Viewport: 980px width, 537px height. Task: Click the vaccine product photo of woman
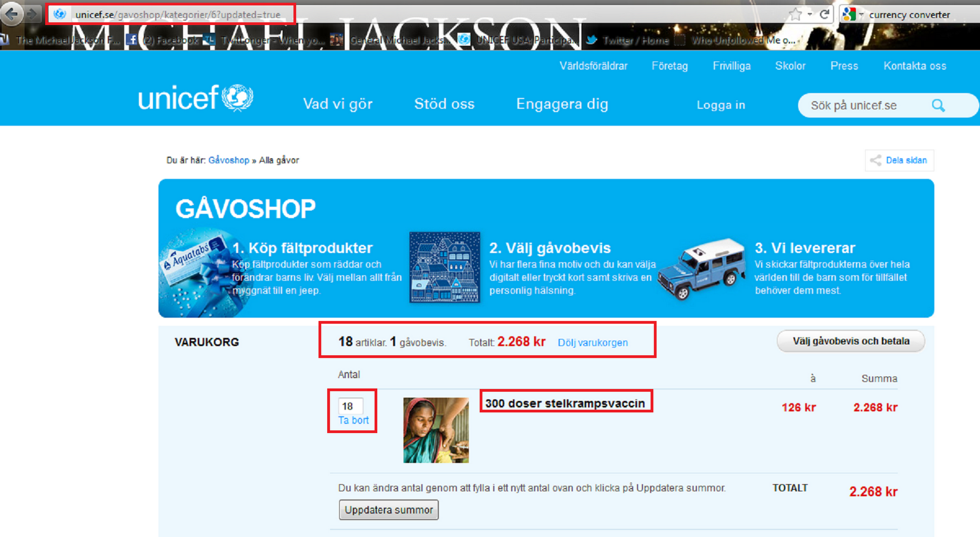tap(436, 430)
